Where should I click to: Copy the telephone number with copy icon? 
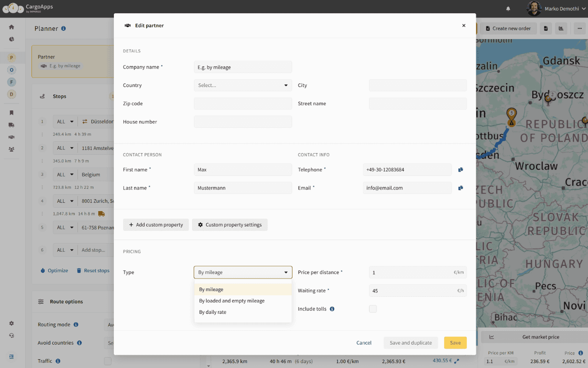tap(460, 170)
